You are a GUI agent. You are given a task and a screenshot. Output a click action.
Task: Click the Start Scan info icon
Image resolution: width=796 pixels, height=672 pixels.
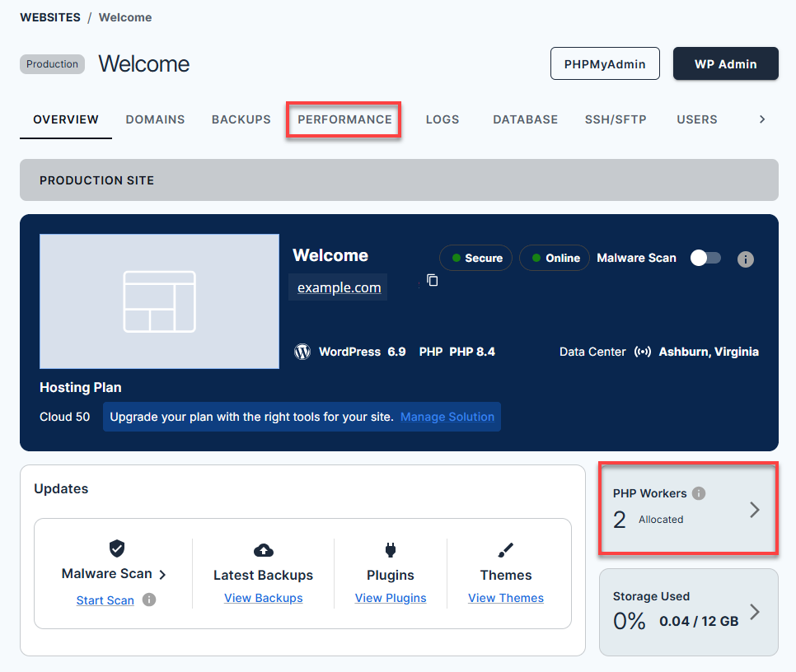[x=149, y=600]
